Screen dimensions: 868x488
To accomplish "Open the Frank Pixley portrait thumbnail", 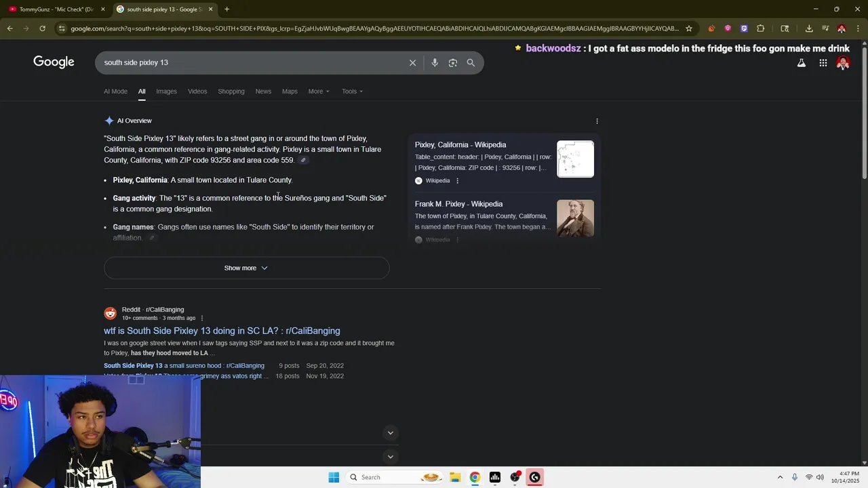I will 575,218.
